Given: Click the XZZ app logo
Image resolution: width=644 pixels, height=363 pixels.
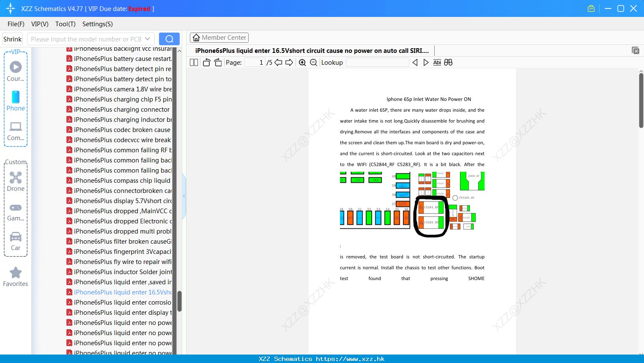Looking at the screenshot, I should (10, 8).
